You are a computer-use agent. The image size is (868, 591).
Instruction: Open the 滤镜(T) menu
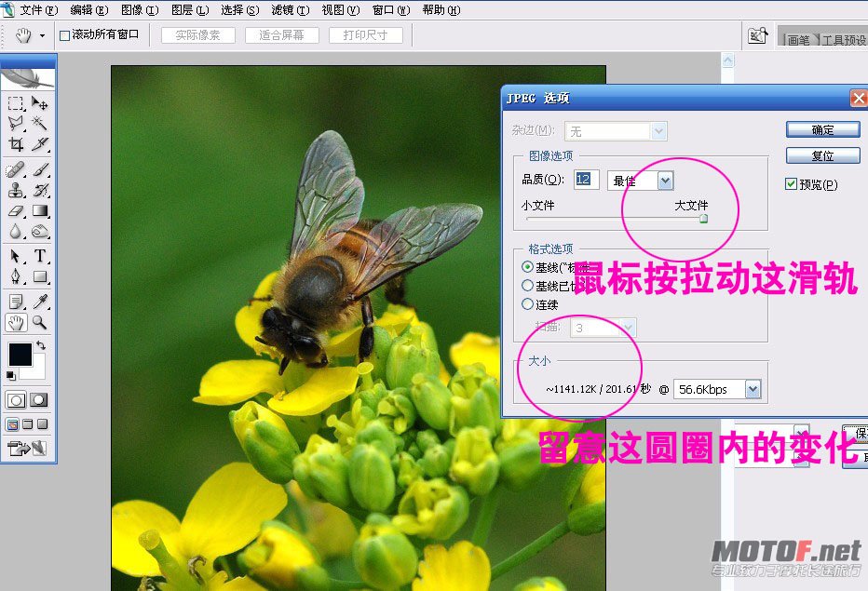(291, 10)
